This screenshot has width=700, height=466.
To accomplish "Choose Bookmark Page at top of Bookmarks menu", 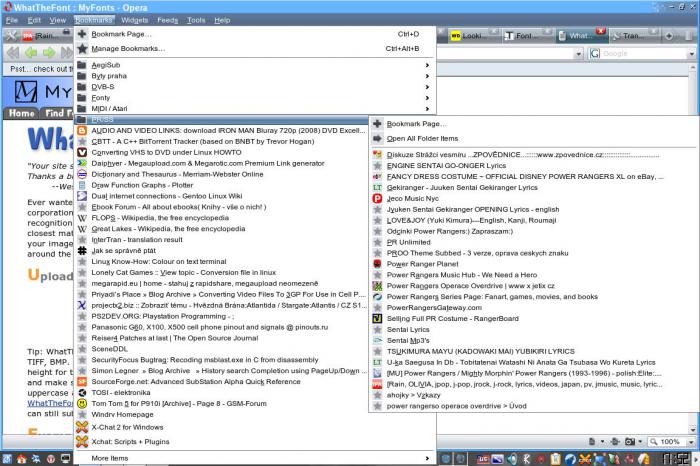I will (255, 34).
